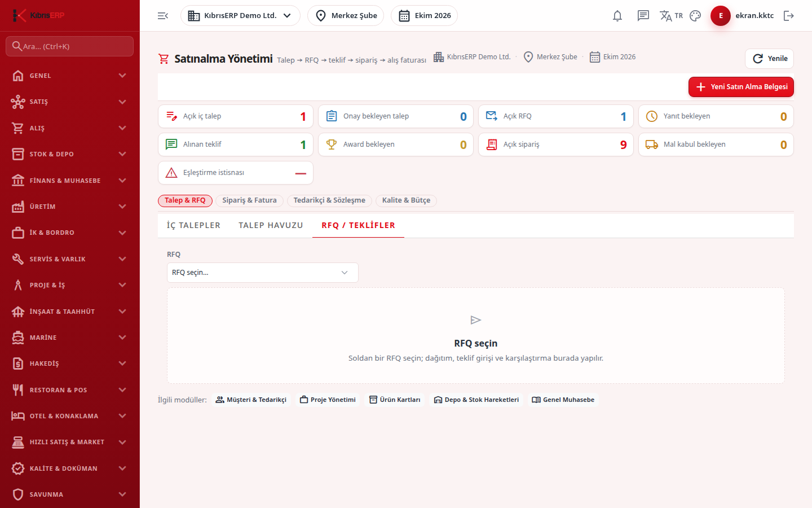Image resolution: width=812 pixels, height=508 pixels.
Task: Open the Award bekleyen card
Action: click(396, 144)
